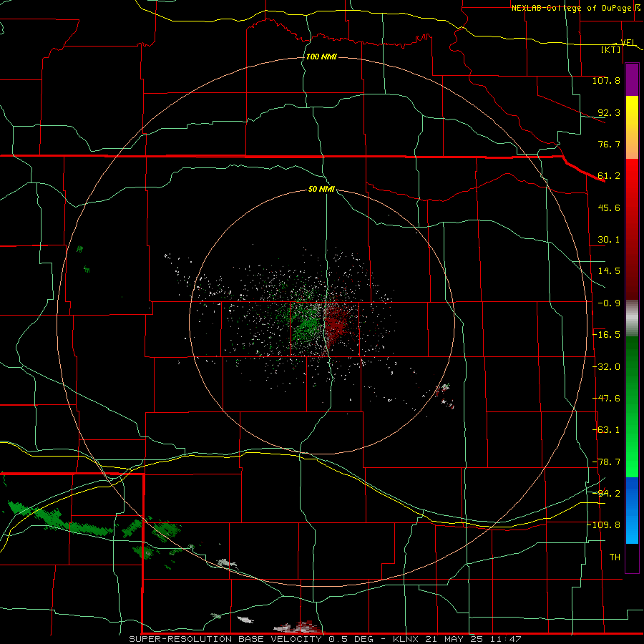The width and height of the screenshot is (644, 644).
Task: Click the -94.2 value on the velocity scale
Action: (x=607, y=493)
